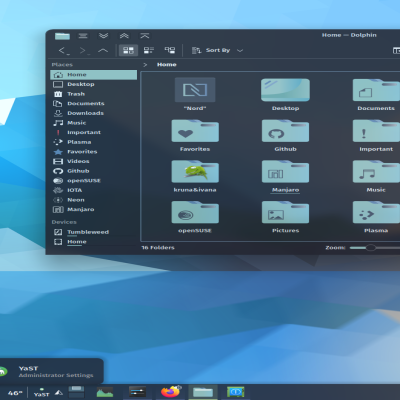This screenshot has width=400, height=400.
Task: Open Neon in Places sidebar
Action: click(94, 200)
